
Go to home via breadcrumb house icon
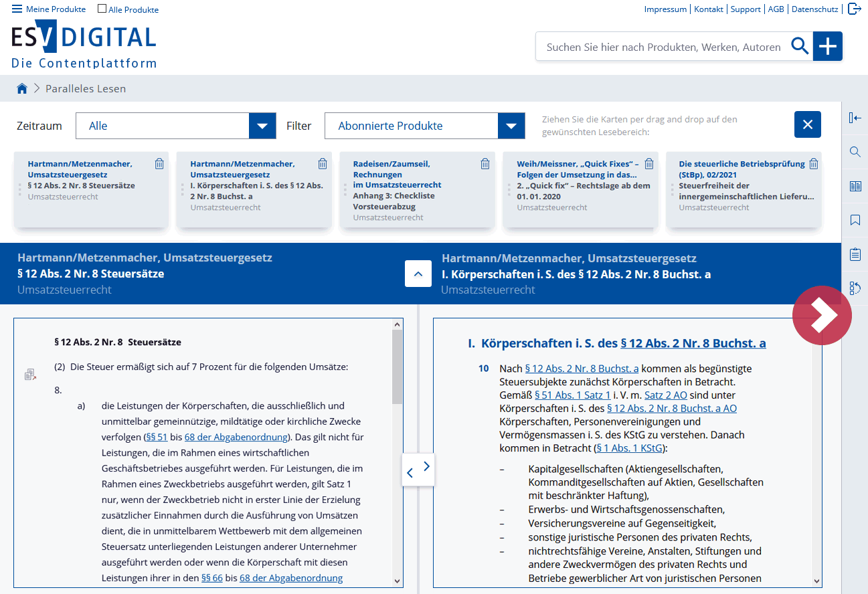pos(22,88)
